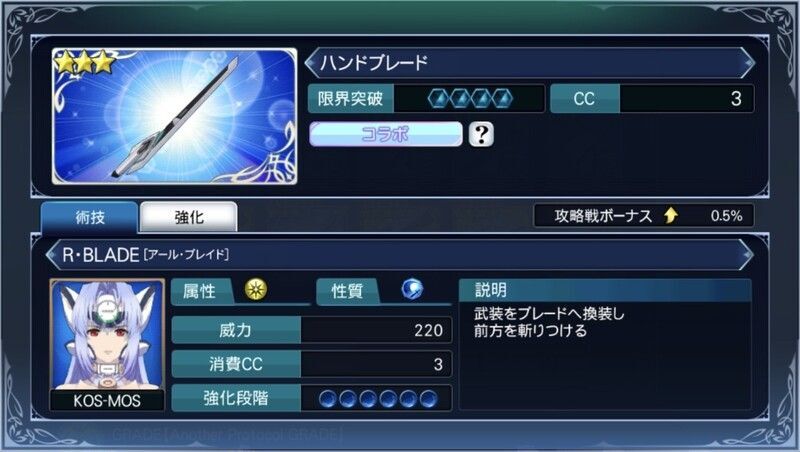The image size is (800, 452).
Task: Click the question mark help icon
Action: click(481, 134)
